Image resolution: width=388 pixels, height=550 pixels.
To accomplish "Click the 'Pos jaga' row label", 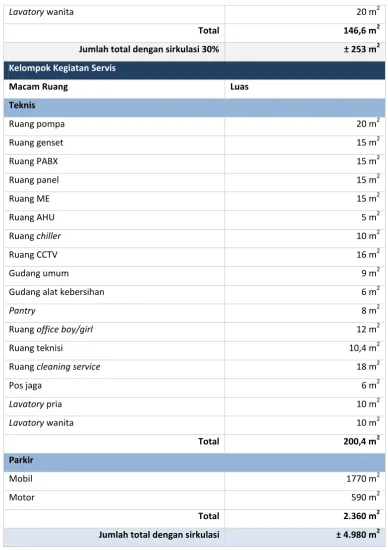I will pos(25,385).
